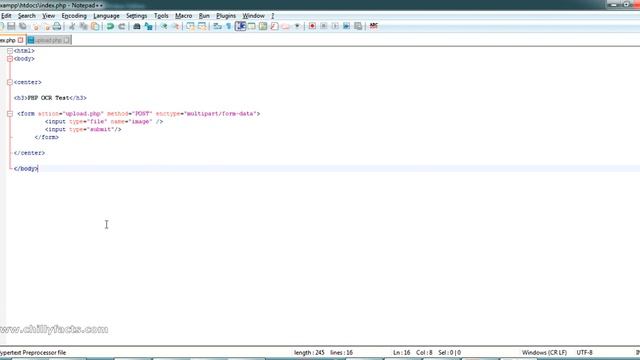Open the Encoding menu
This screenshot has height=360, width=640.
click(74, 16)
